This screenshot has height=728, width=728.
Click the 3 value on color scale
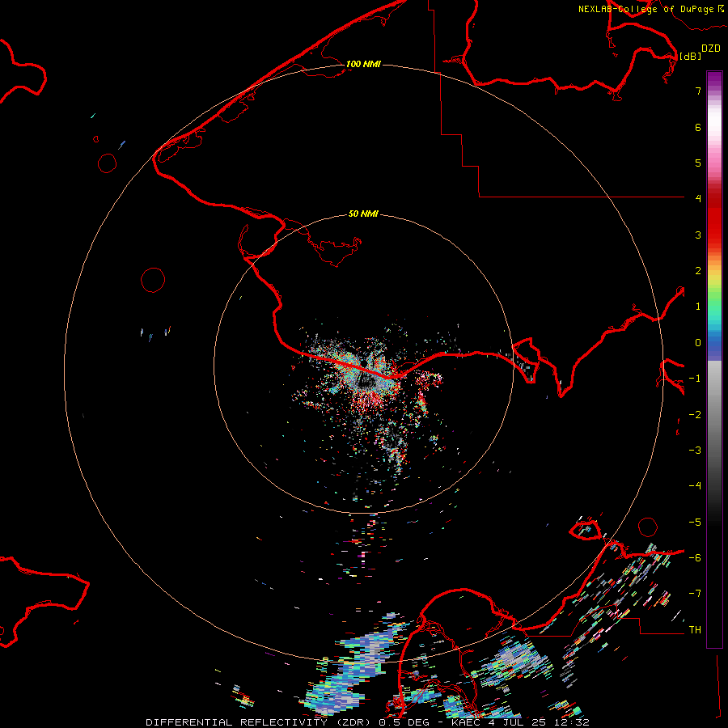[x=698, y=235]
